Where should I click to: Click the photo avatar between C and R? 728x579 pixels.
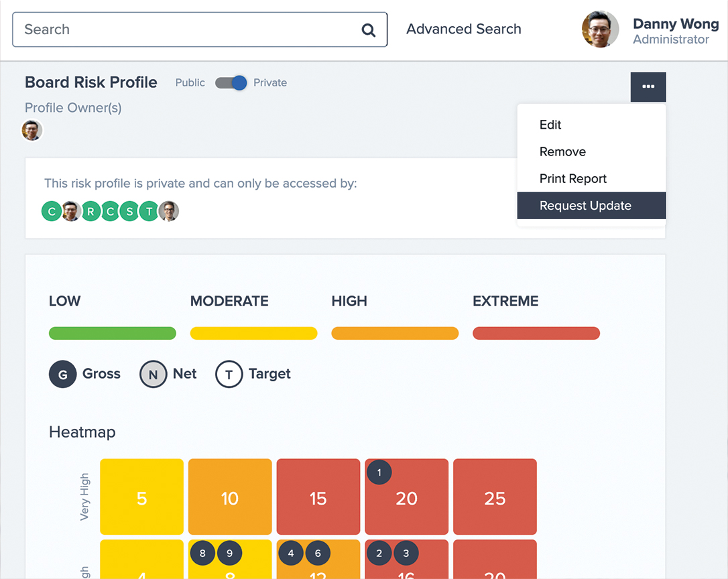pos(71,211)
